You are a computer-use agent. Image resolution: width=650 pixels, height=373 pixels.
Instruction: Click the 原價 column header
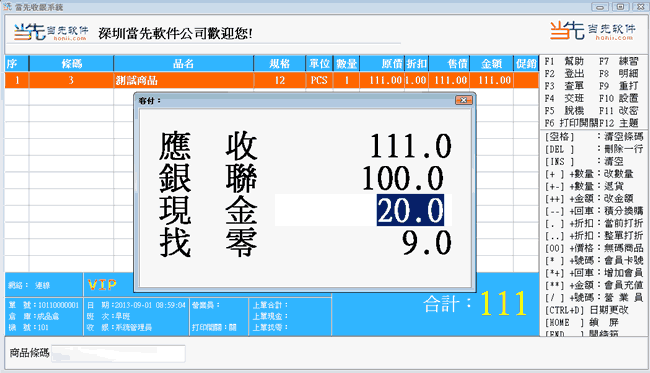pos(382,63)
